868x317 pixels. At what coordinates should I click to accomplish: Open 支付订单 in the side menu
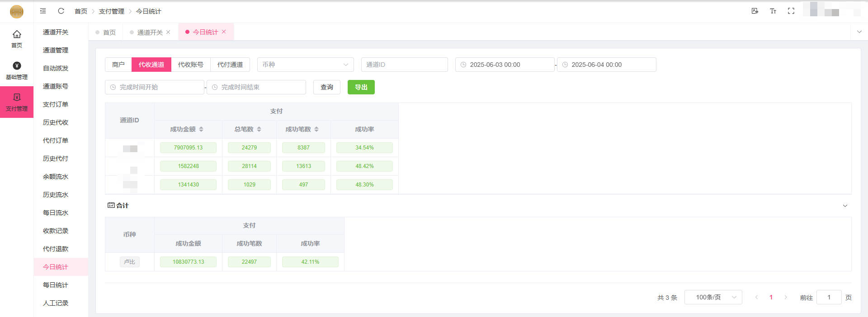coord(55,104)
